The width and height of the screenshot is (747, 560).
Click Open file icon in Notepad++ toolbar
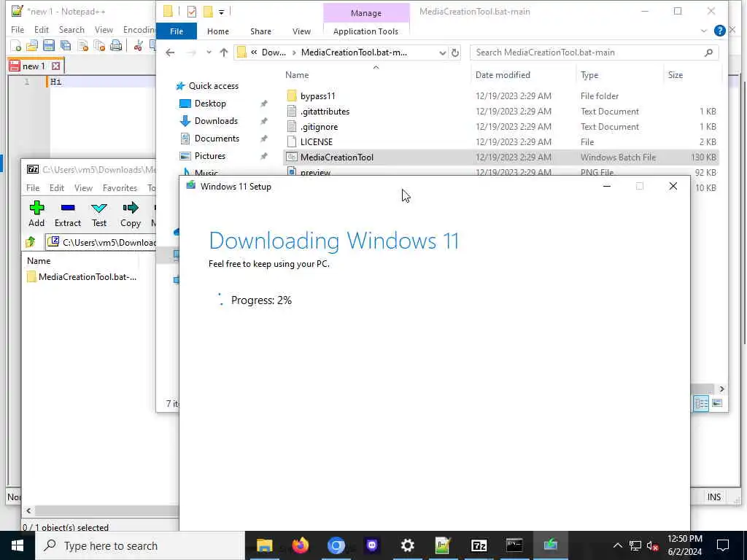point(32,46)
